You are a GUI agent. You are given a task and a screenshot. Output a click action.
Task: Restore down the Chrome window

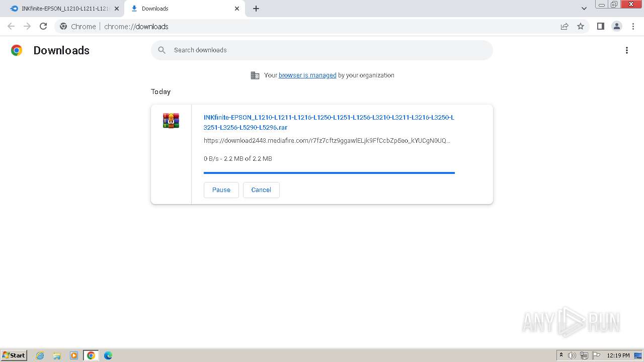coord(614,5)
